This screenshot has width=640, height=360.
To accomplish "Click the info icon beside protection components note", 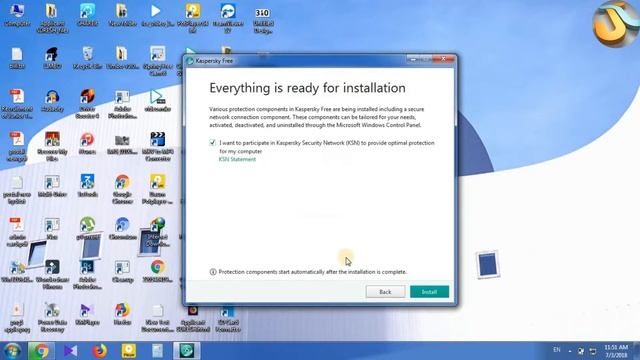I will [x=213, y=272].
